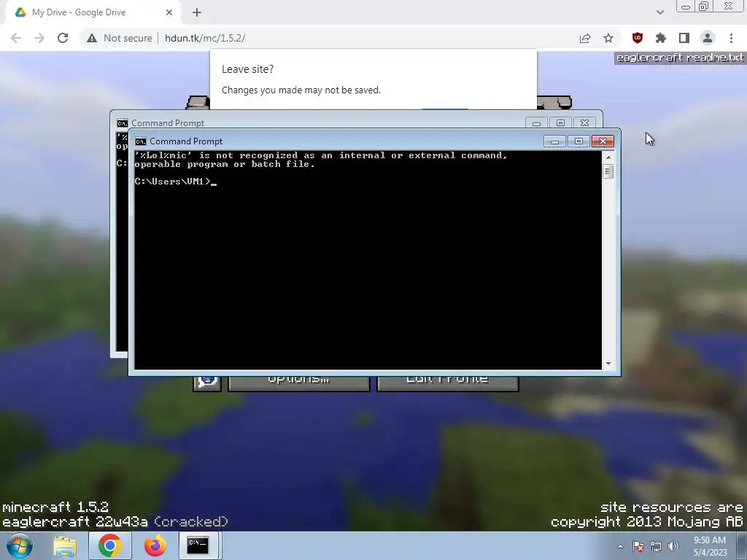Toggle the browser side panel
747x560 pixels.
point(684,38)
